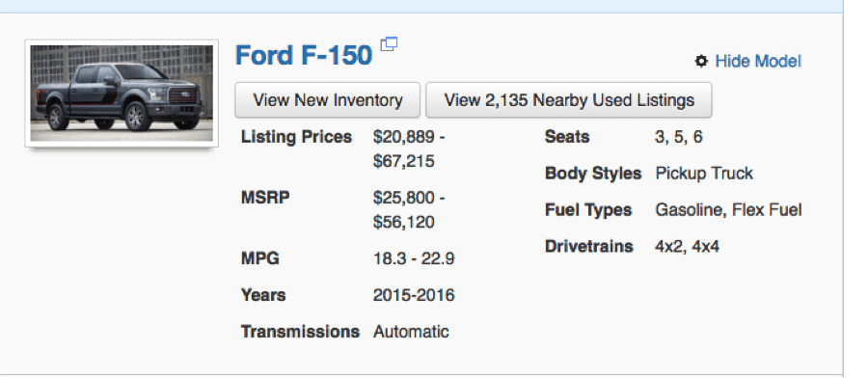Viewport: 868px width, 378px height.
Task: Click the Drivetrains value 4x2, 4x4
Action: pyautogui.click(x=687, y=246)
